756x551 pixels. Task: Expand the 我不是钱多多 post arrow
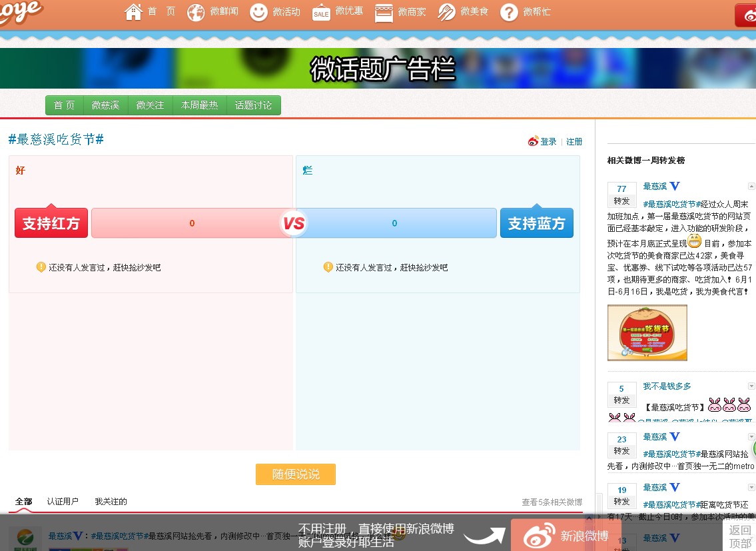tap(751, 386)
